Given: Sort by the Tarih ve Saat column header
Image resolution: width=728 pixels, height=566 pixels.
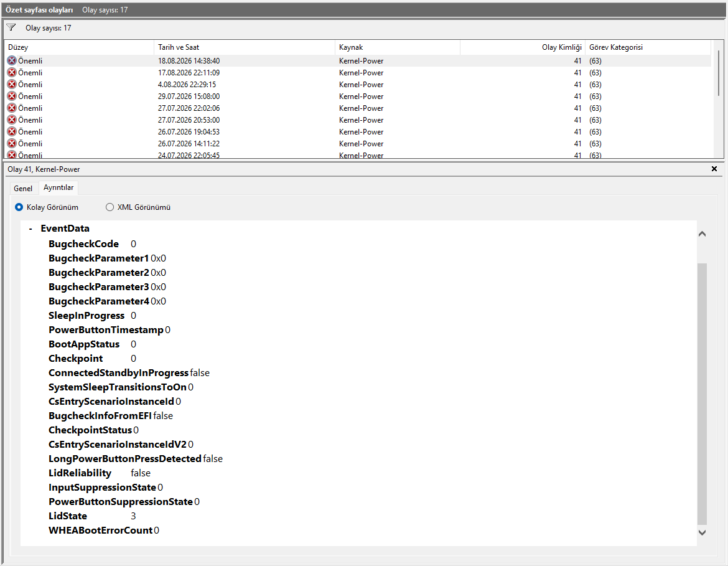Looking at the screenshot, I should (244, 47).
